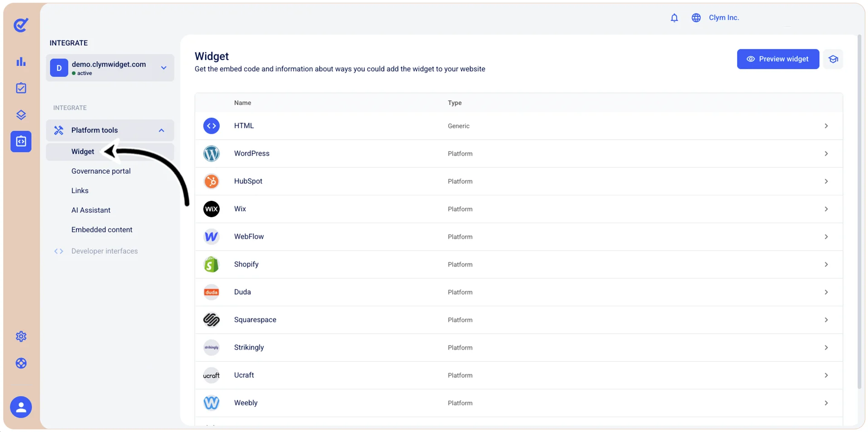Click the Ucraft logo icon
This screenshot has width=868, height=432.
tap(211, 375)
